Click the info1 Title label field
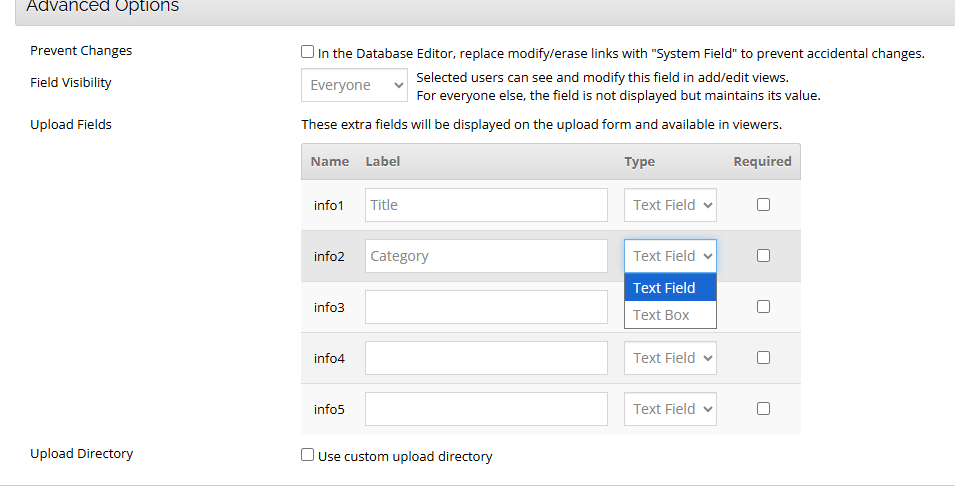Image resolution: width=955 pixels, height=497 pixels. tap(486, 205)
